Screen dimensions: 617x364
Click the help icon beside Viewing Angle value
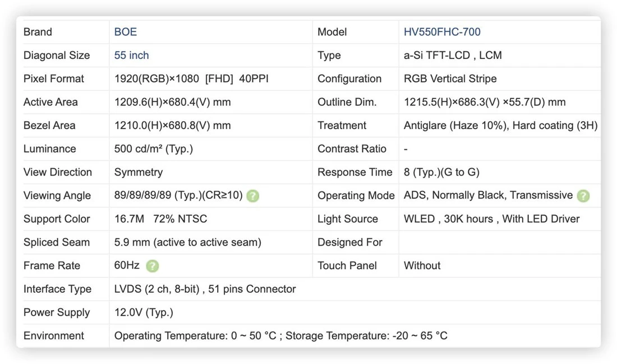point(252,196)
